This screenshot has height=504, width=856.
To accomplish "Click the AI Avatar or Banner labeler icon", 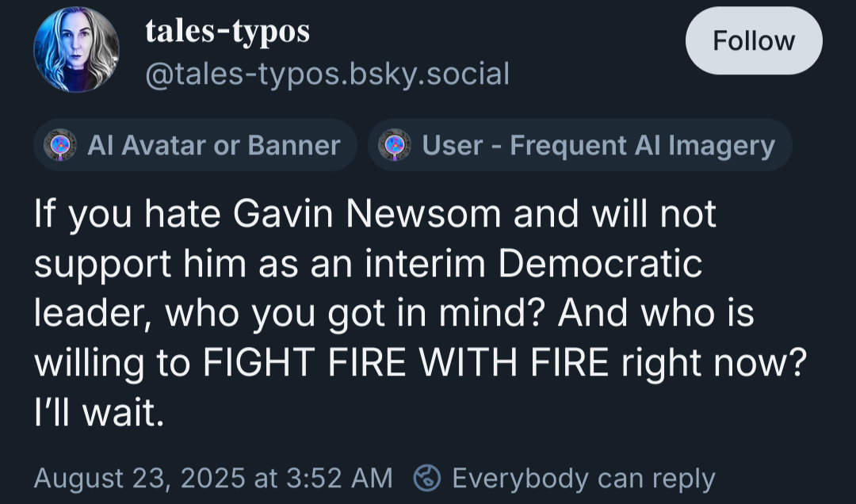I will click(x=59, y=145).
